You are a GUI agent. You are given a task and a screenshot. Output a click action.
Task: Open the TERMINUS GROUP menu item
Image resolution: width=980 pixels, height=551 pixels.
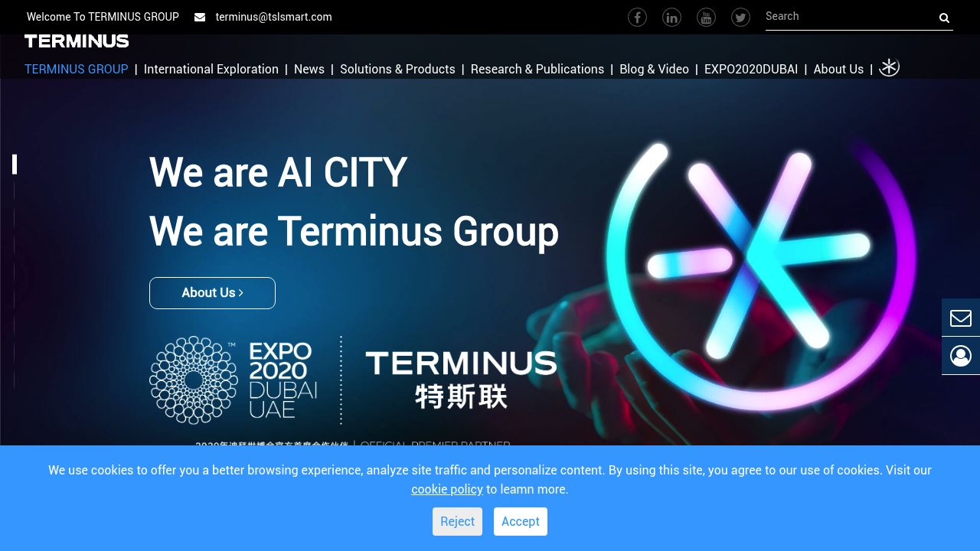[x=77, y=69]
